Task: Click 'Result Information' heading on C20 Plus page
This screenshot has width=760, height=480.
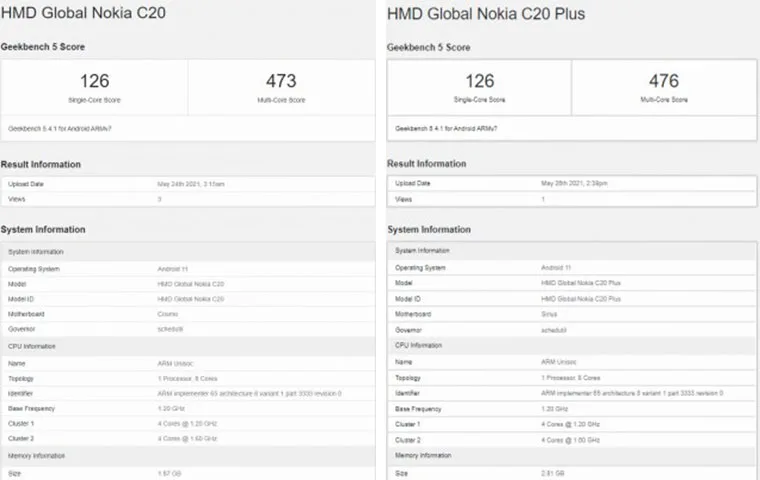Action: [427, 164]
